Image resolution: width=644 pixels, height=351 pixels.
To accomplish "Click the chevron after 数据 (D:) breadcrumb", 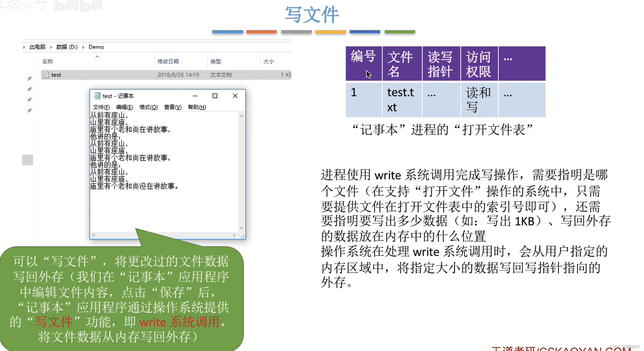I will tap(83, 47).
